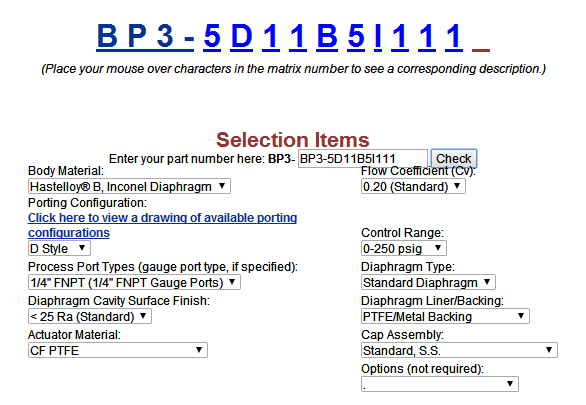Screen dimensions: 586x405
Task: Click the letter D in matrix number
Action: pos(242,37)
